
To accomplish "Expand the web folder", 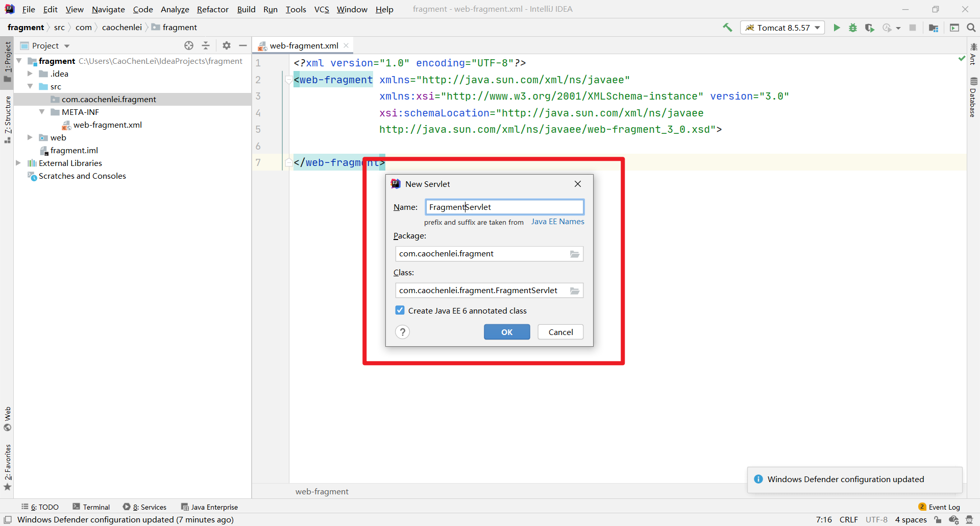I will 30,137.
